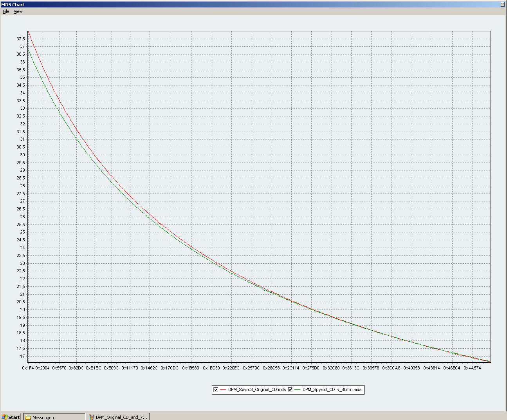Switch to the Messungen folder taskbar button
507x420 pixels.
(x=54, y=417)
